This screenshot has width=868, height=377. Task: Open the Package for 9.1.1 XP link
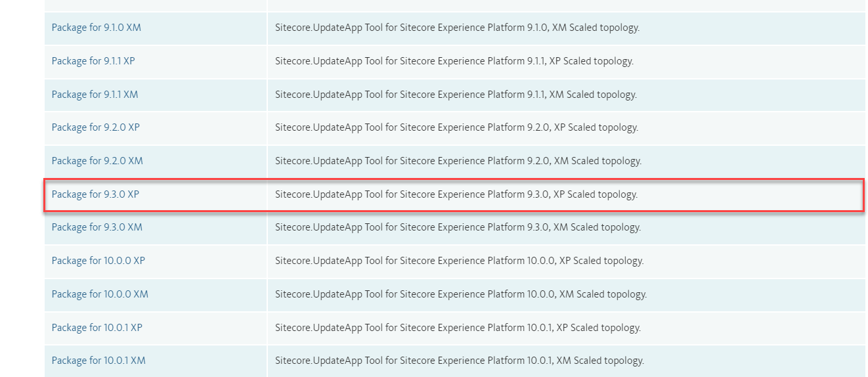(93, 61)
